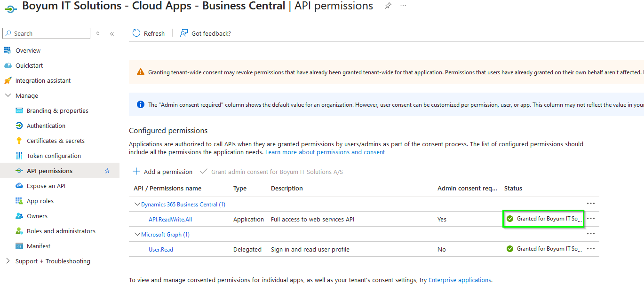Focus the sidebar Search field
Image resolution: width=644 pixels, height=292 pixels.
pos(46,33)
